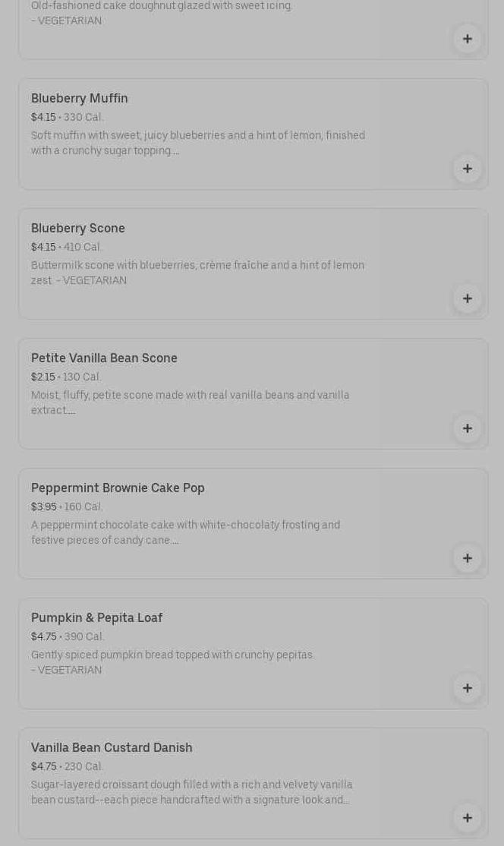Add the glazed old-fashioned doughnut via plus button

[467, 39]
